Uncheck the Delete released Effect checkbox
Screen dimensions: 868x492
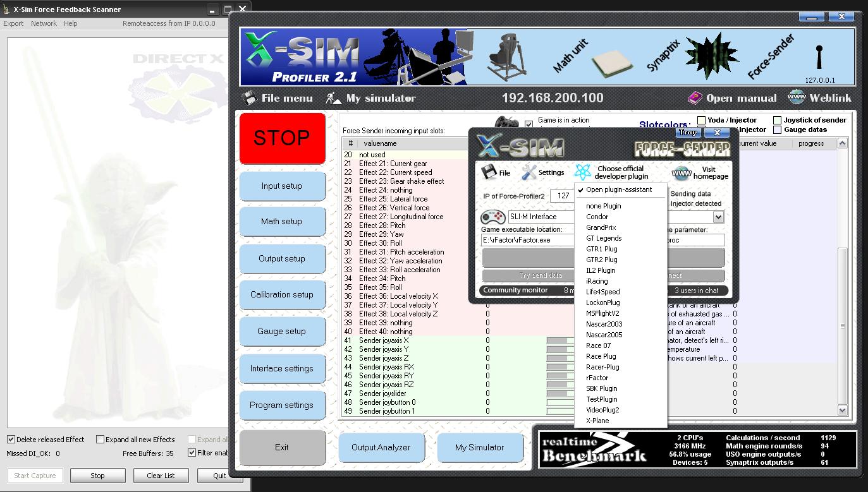pyautogui.click(x=10, y=439)
